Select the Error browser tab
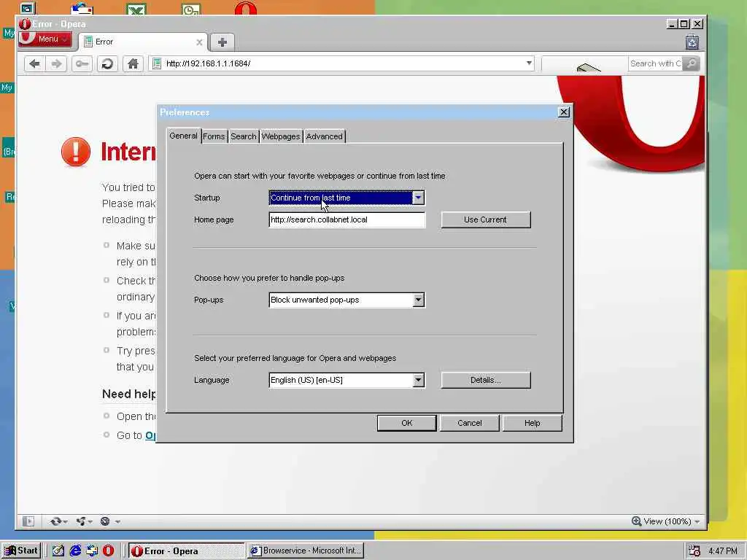Screen dimensions: 747x560 143,42
